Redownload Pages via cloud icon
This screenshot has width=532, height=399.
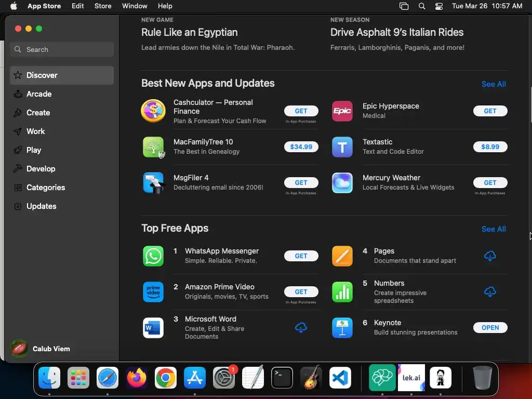490,256
